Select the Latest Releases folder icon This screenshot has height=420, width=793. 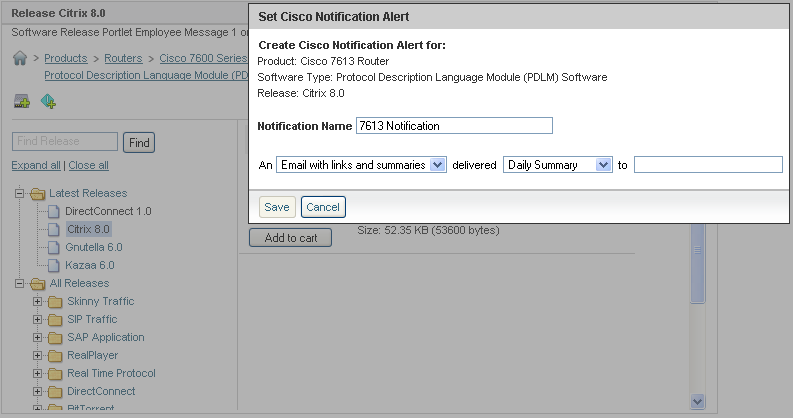point(37,193)
